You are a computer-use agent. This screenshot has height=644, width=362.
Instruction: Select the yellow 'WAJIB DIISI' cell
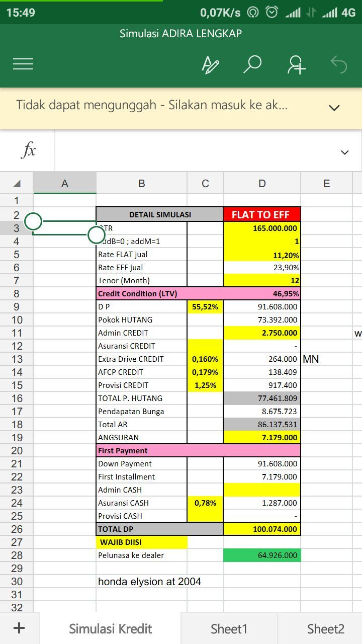(141, 542)
